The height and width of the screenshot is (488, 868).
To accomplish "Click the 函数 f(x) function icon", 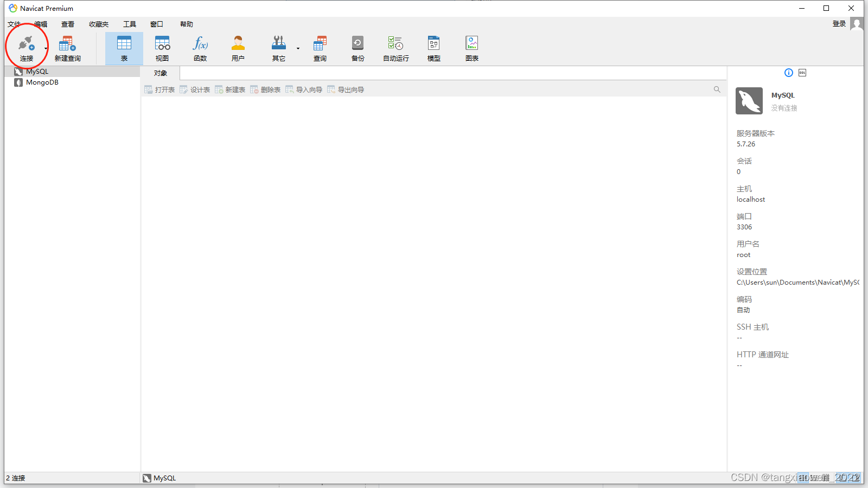I will pos(200,48).
